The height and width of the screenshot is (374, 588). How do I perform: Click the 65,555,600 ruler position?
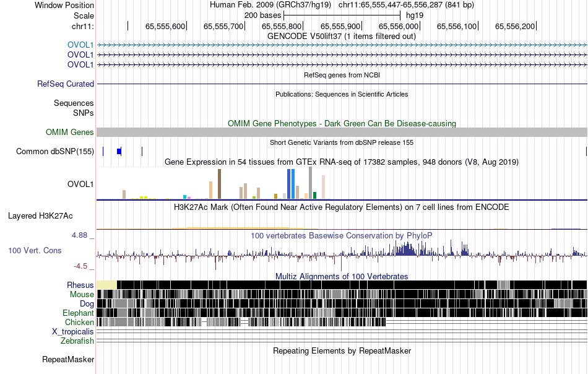(165, 26)
